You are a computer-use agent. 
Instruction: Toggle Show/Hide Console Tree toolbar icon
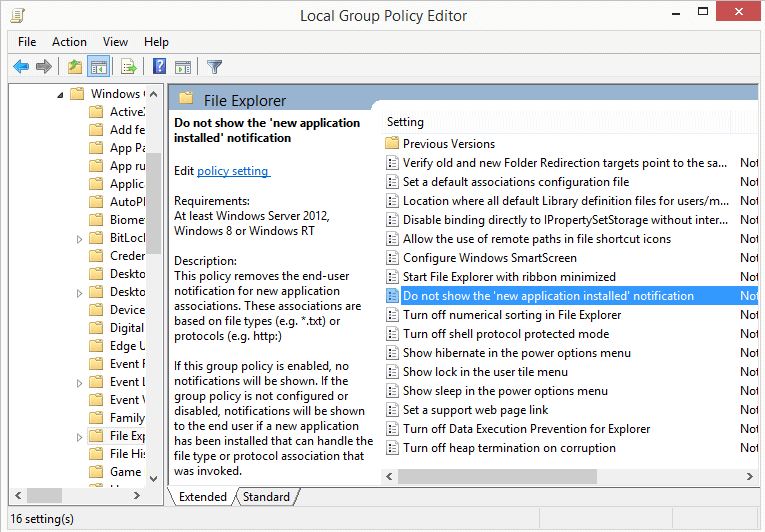(98, 67)
